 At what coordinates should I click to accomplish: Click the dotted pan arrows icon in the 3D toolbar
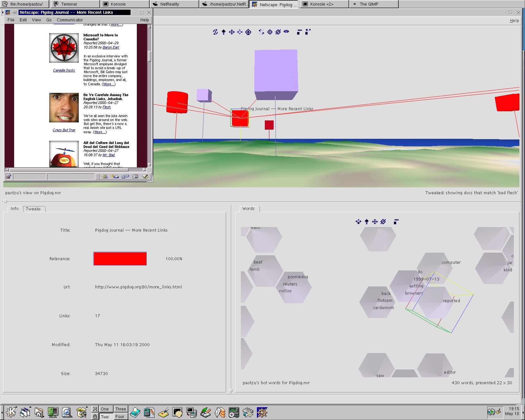[x=240, y=32]
